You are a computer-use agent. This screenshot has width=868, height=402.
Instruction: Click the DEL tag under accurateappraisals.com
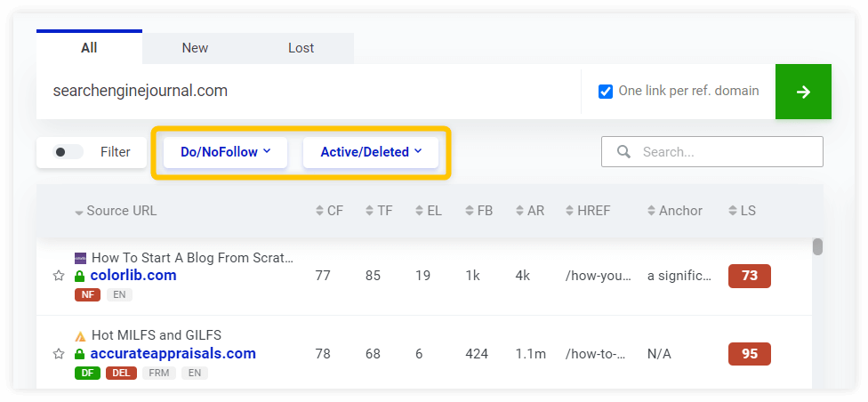[121, 374]
